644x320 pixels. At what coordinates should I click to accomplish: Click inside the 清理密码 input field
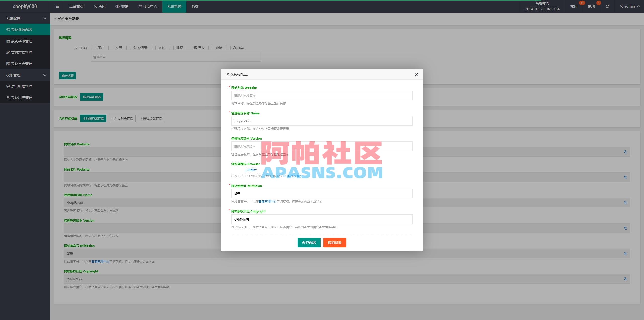click(175, 57)
